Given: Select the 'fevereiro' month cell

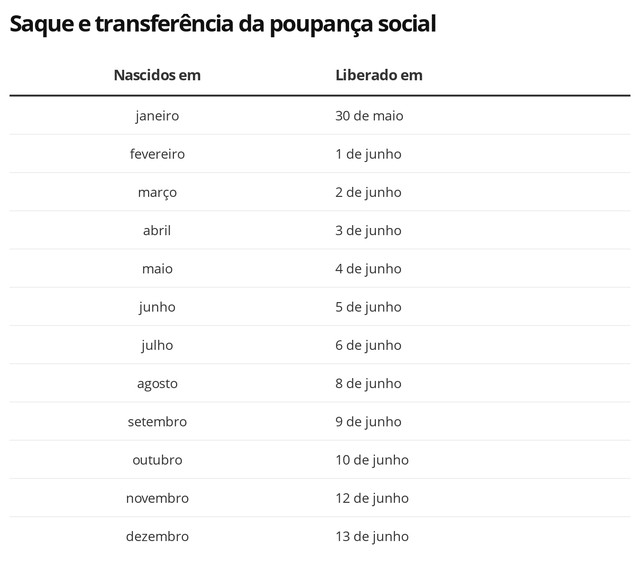Looking at the screenshot, I should click(x=157, y=154).
